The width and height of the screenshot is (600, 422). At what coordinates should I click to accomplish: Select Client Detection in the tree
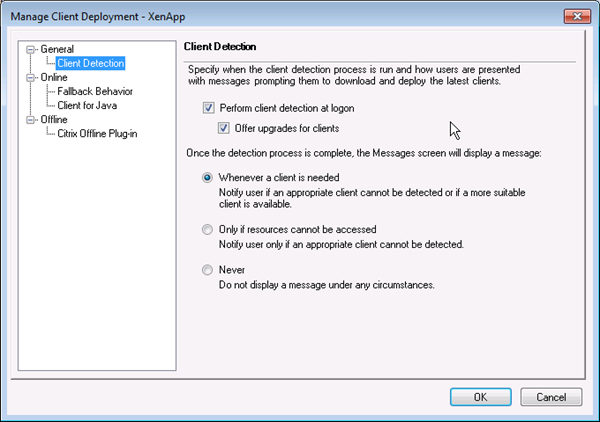coord(91,64)
